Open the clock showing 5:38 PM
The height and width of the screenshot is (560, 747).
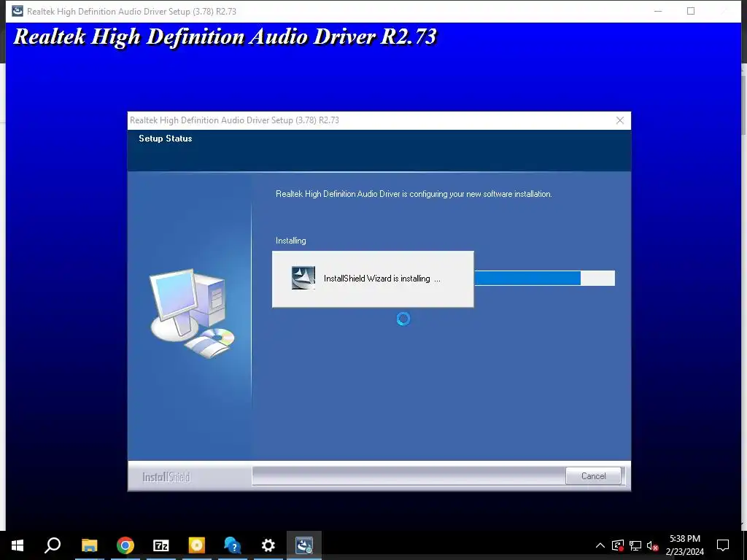click(684, 545)
